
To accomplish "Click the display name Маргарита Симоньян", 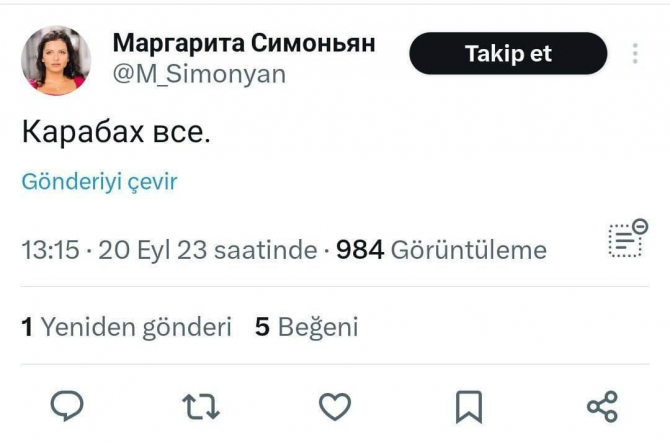I will 244,43.
